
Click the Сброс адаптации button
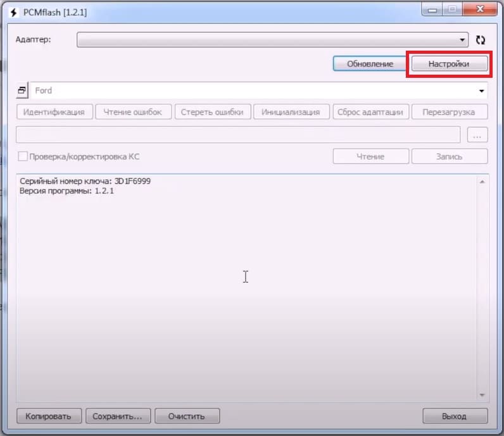[370, 112]
